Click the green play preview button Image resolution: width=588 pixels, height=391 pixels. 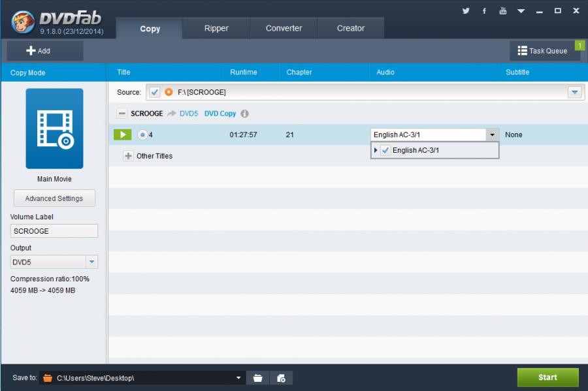(122, 134)
